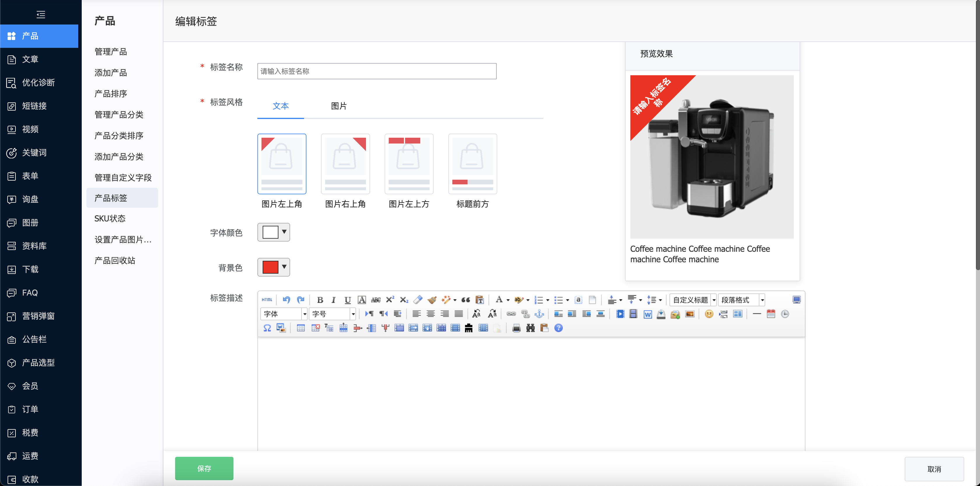The width and height of the screenshot is (980, 486).
Task: Select the 图片左上角 label style
Action: point(282,164)
